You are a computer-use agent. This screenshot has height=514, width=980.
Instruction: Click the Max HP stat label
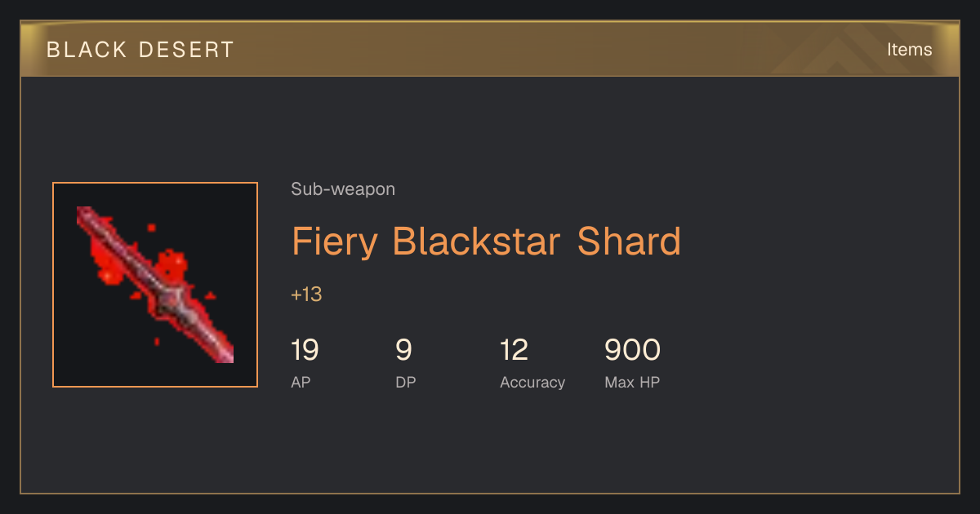[632, 383]
